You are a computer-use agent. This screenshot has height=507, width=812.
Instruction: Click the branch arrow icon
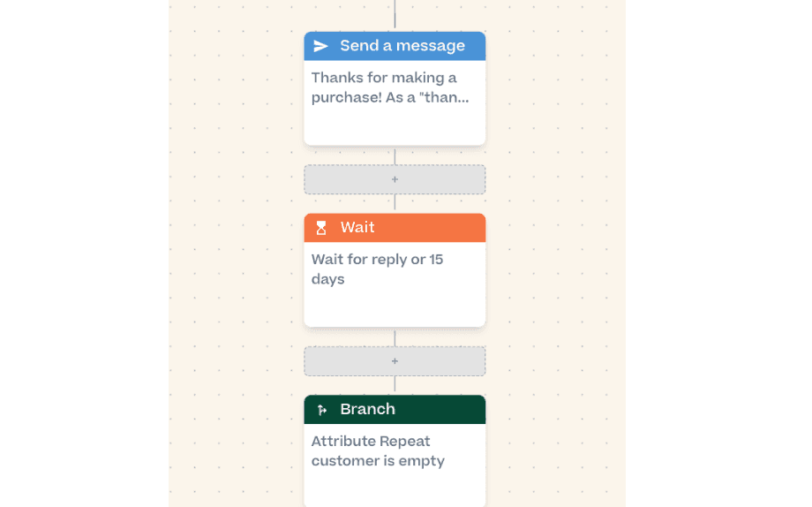point(321,410)
